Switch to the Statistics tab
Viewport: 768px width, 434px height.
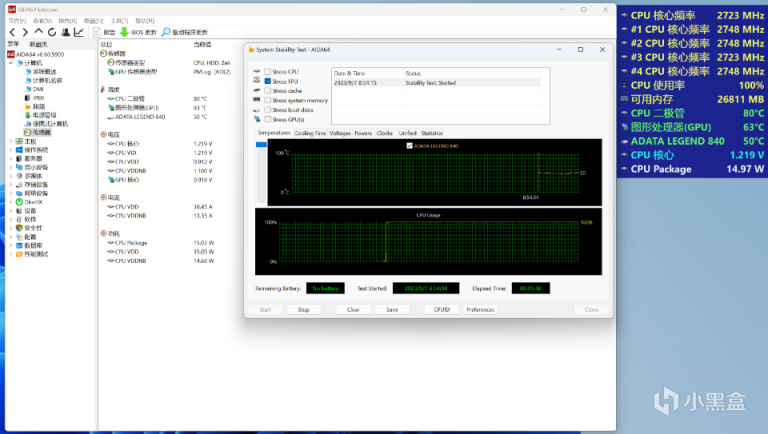tap(432, 133)
